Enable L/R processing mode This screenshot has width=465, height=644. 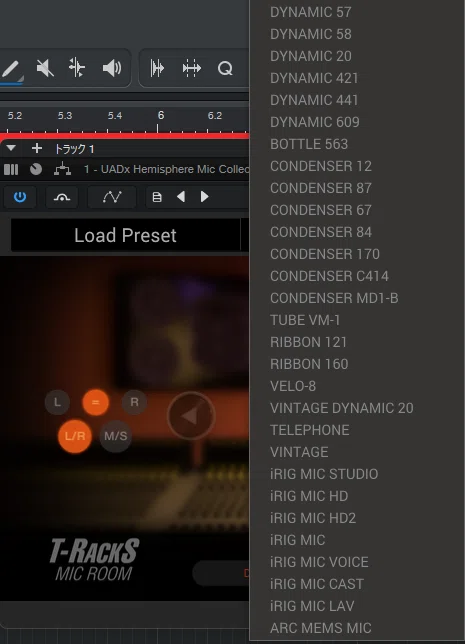(x=75, y=436)
